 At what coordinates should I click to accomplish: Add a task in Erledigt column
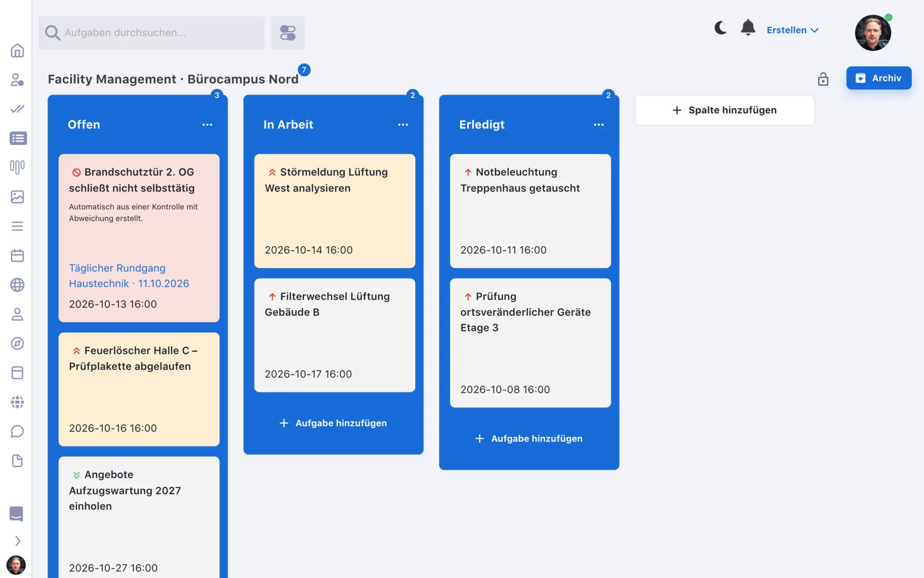[529, 439]
